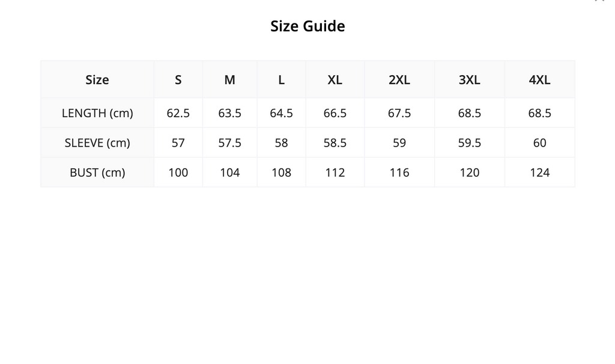Select the 4XL size column header

[x=540, y=80]
